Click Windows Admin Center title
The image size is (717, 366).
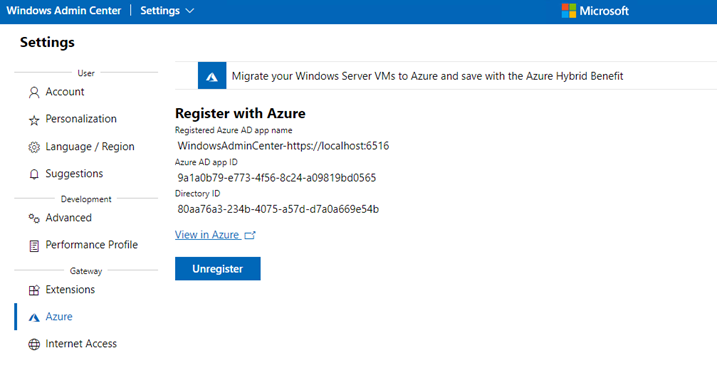pyautogui.click(x=64, y=11)
